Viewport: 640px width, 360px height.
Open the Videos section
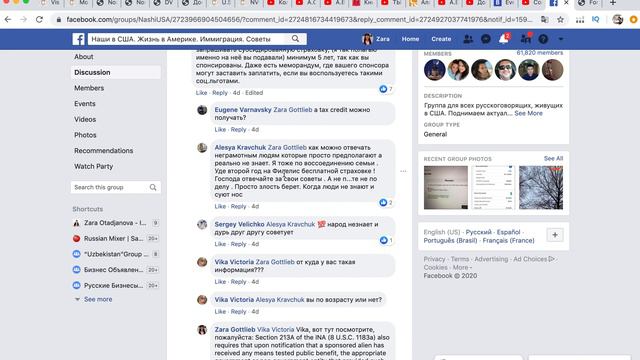(x=85, y=119)
